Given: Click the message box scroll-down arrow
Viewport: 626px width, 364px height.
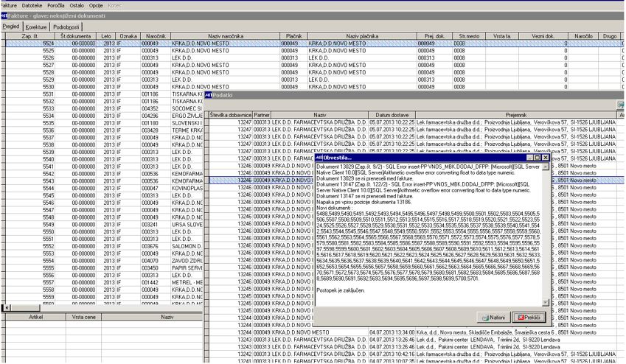Looking at the screenshot, I should coord(546,303).
